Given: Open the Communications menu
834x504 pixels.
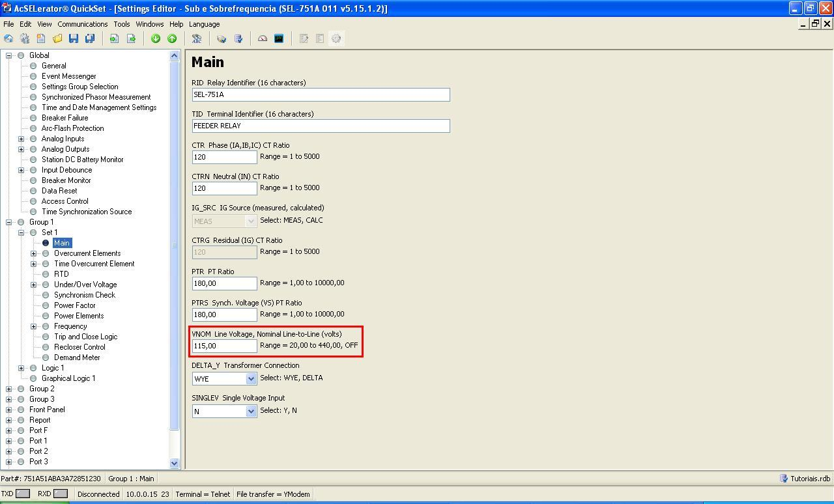Looking at the screenshot, I should pyautogui.click(x=83, y=24).
